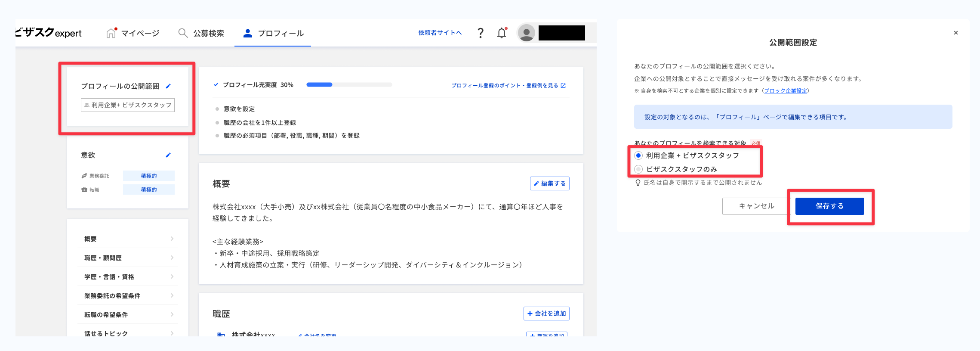Image resolution: width=980 pixels, height=351 pixels.
Task: Switch to the プロフィール tab
Action: pyautogui.click(x=273, y=33)
